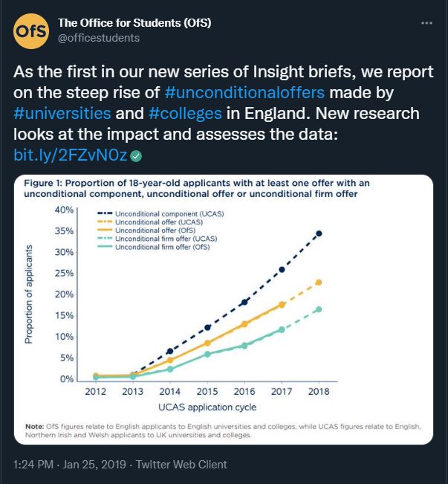This screenshot has width=448, height=484.
Task: Click the 2018 yellow data point
Action: click(x=319, y=283)
